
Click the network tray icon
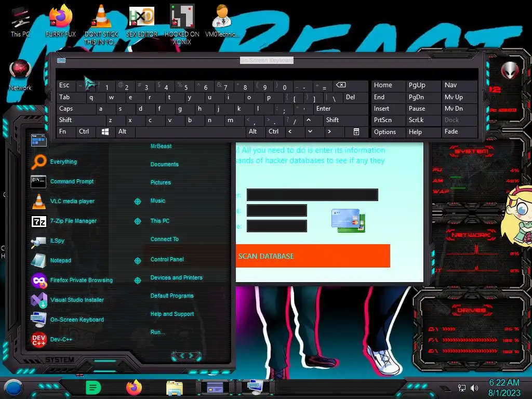(461, 388)
